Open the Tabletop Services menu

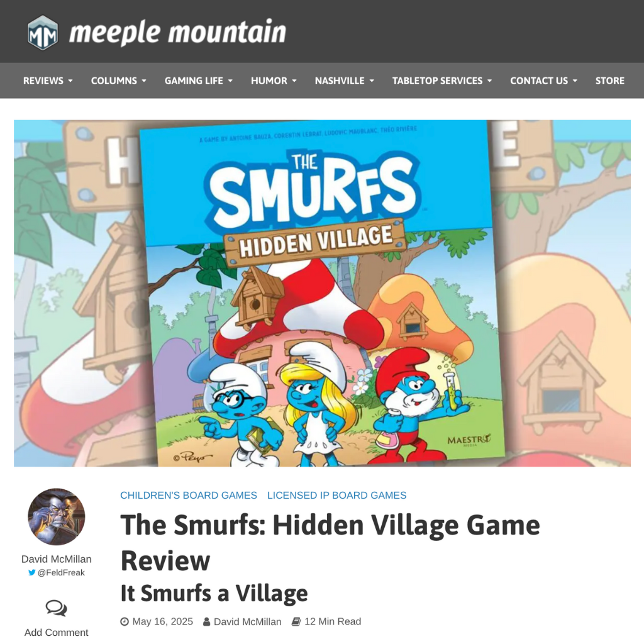pos(442,81)
